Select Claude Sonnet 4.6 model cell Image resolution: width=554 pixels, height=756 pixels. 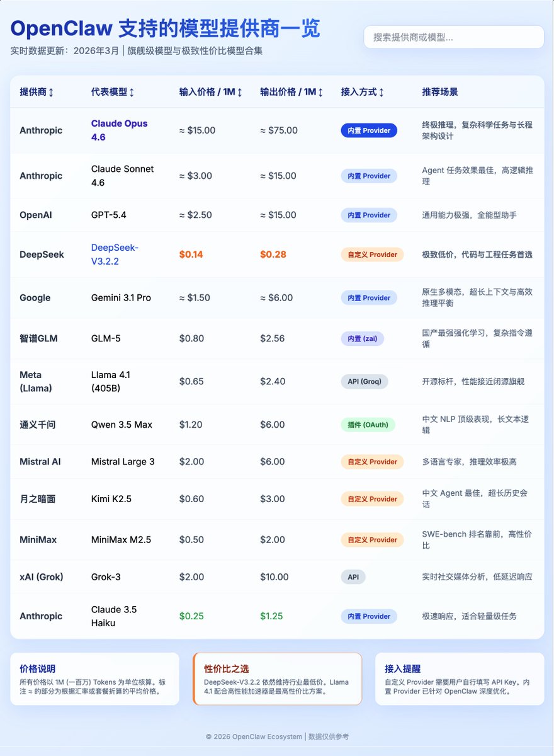pos(123,176)
